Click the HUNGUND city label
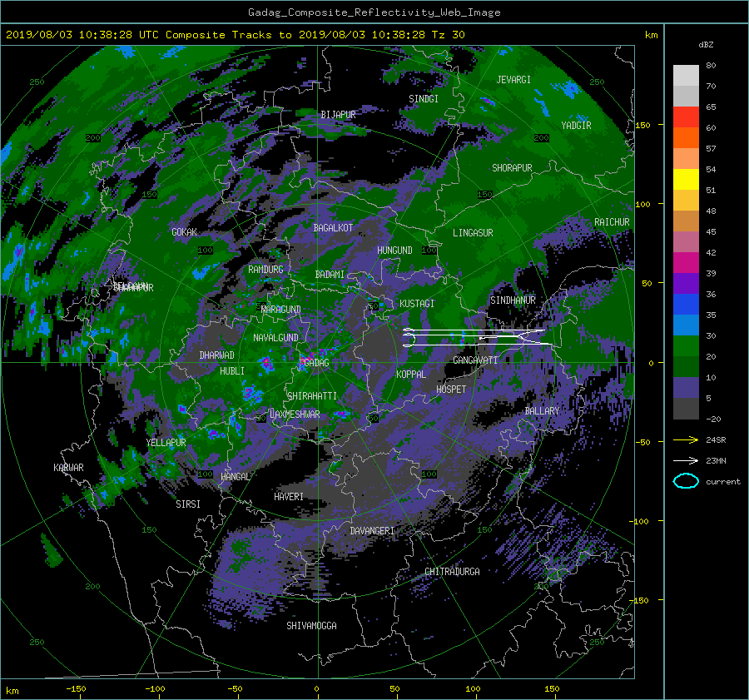 [394, 251]
